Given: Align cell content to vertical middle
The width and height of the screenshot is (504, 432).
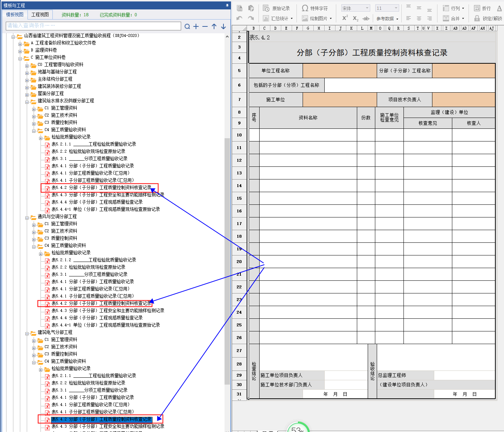Looking at the screenshot, I should click(x=419, y=8).
